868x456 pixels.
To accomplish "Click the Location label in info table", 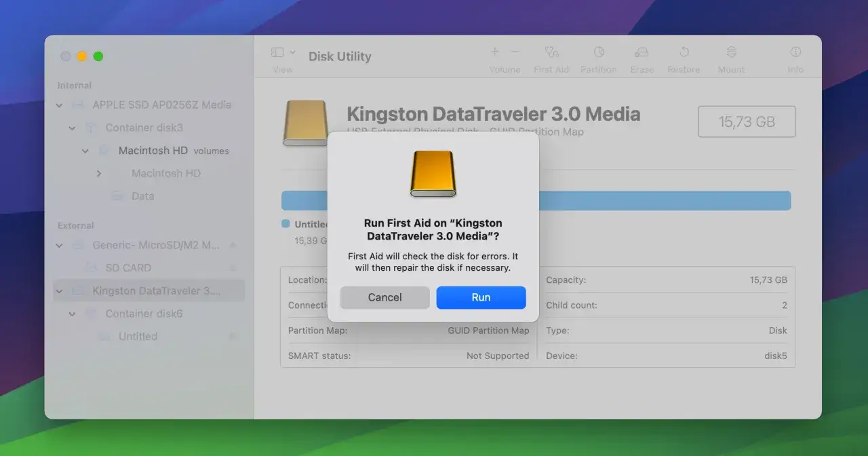I will 307,280.
